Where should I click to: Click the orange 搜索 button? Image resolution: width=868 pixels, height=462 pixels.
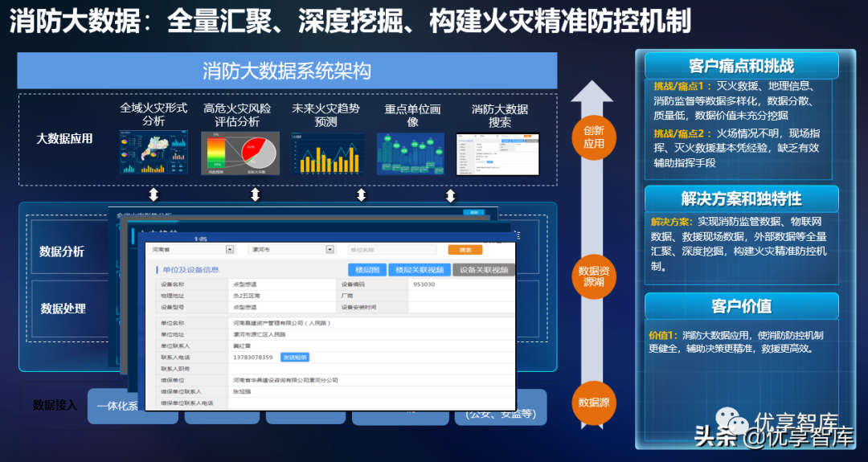click(465, 250)
